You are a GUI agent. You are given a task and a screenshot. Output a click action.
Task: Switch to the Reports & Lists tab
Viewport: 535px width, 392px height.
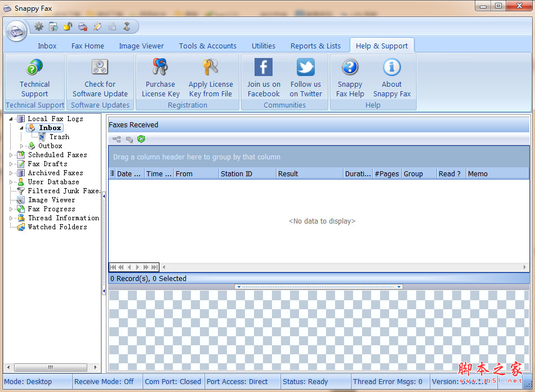tap(315, 46)
